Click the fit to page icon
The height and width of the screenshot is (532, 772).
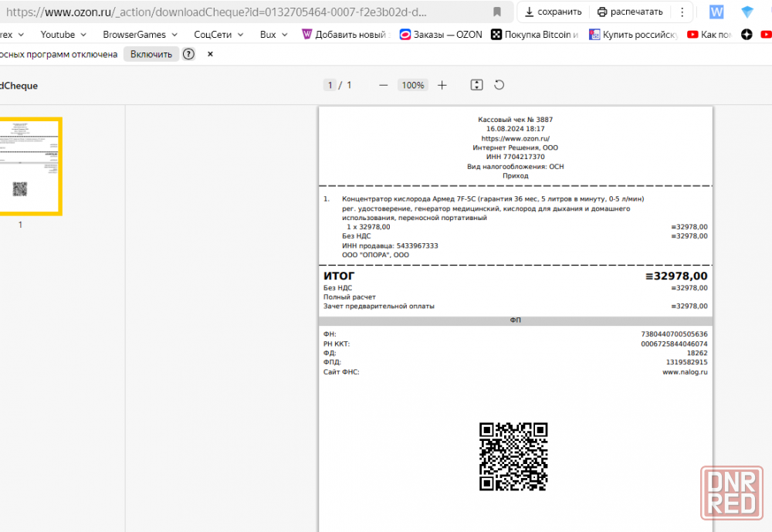click(x=476, y=85)
